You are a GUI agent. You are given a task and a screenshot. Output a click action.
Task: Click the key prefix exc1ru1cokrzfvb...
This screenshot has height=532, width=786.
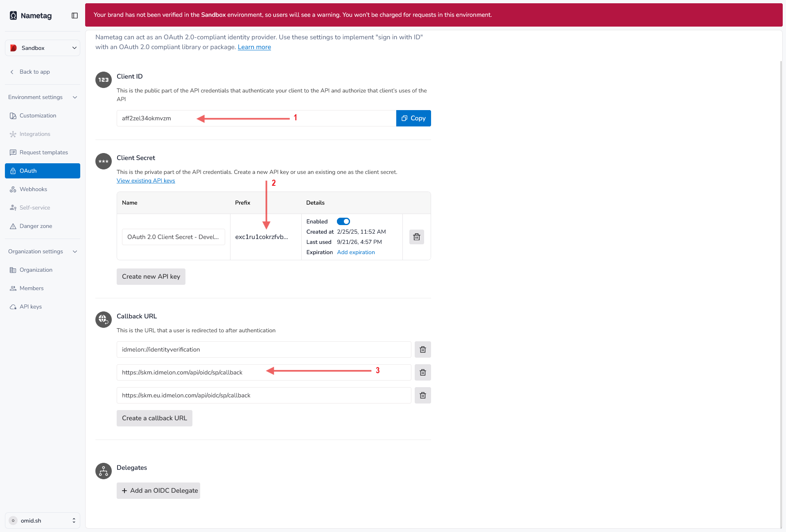[262, 237]
